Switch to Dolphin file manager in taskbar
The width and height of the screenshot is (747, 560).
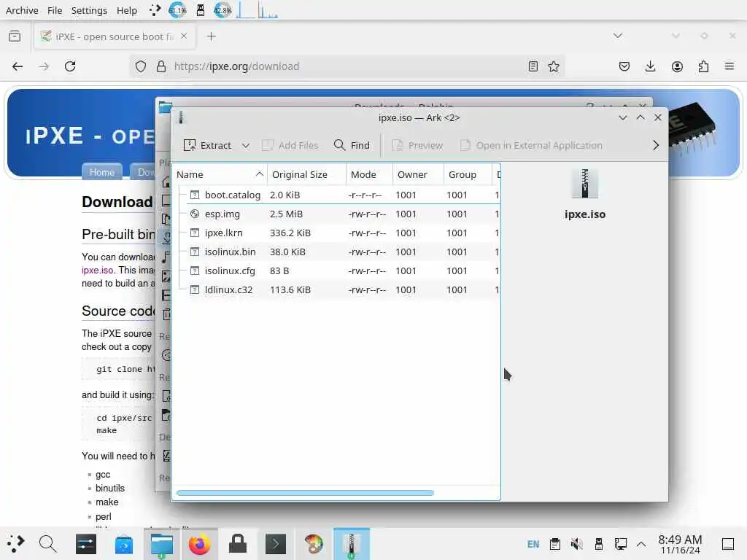161,544
